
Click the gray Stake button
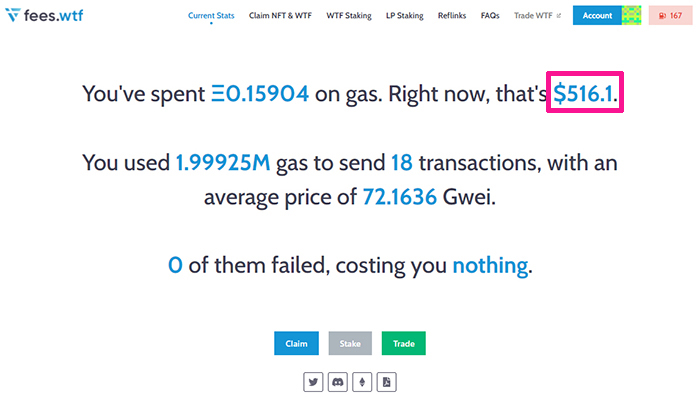click(x=350, y=343)
